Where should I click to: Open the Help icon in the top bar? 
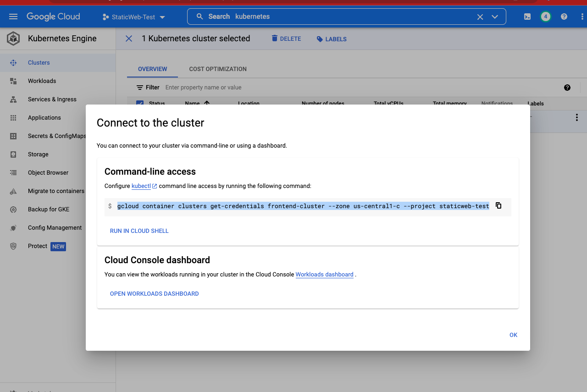pyautogui.click(x=564, y=16)
